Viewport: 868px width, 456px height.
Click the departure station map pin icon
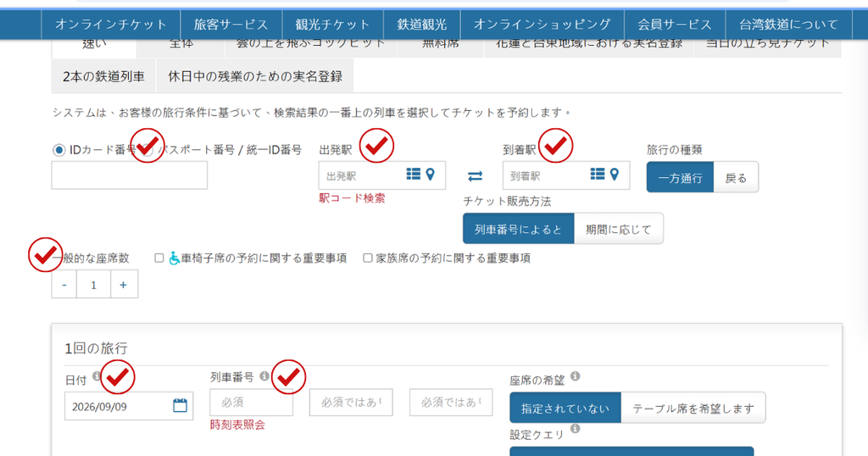[430, 175]
